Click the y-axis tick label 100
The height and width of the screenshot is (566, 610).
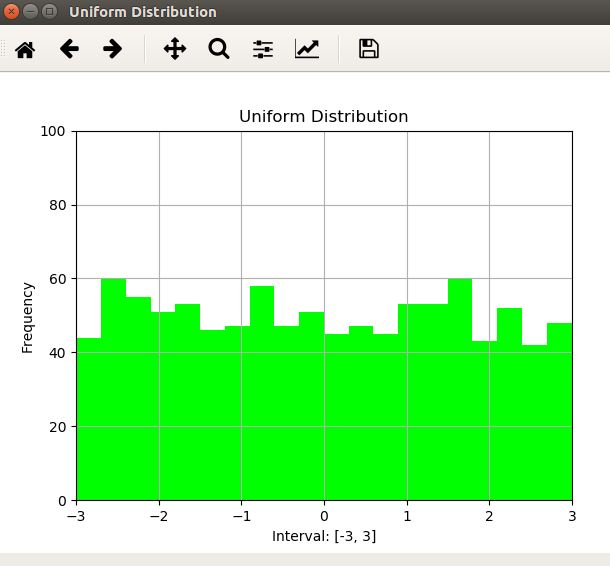coord(53,131)
